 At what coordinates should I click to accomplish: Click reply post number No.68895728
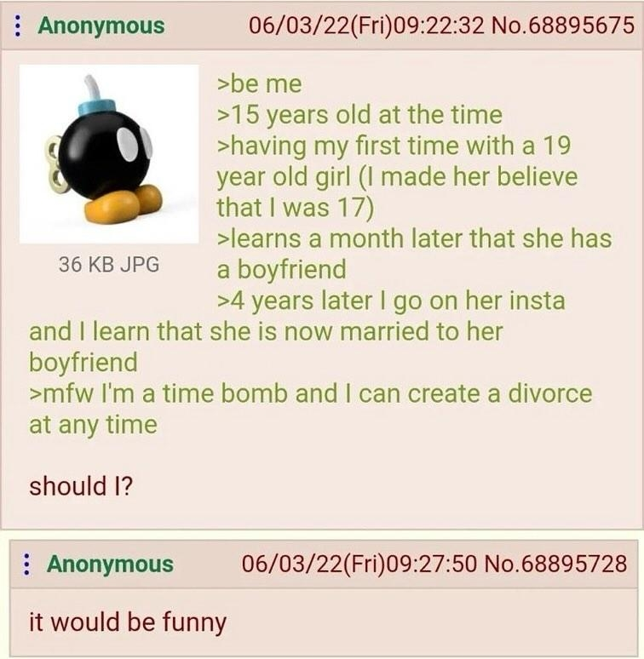[x=555, y=564]
